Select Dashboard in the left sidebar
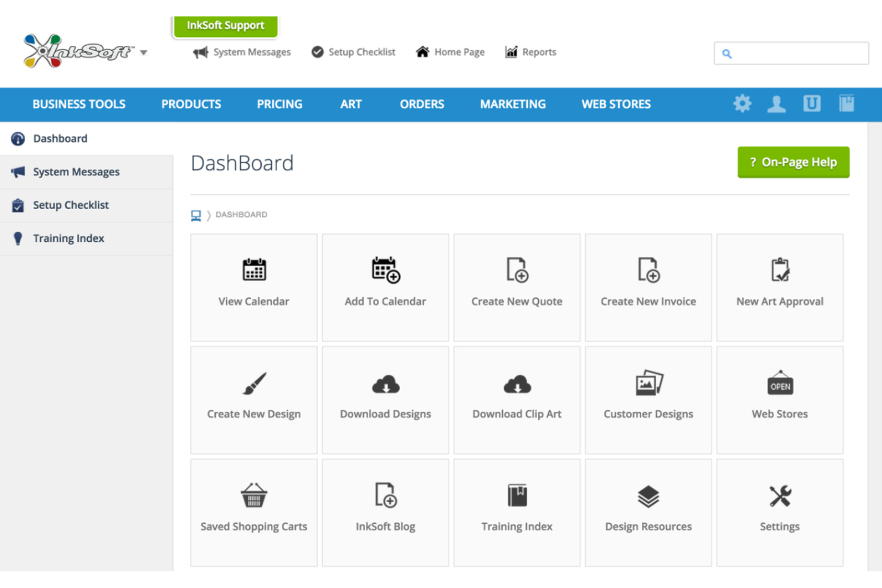Viewport: 882px width, 588px height. pyautogui.click(x=86, y=139)
